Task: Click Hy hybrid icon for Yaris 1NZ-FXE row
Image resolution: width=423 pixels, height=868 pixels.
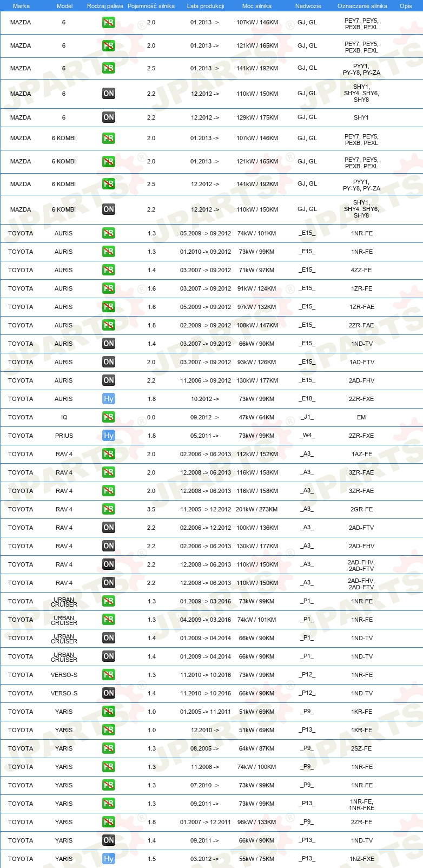Action: [x=109, y=859]
